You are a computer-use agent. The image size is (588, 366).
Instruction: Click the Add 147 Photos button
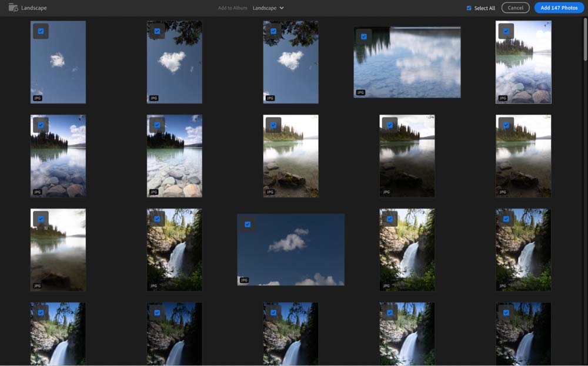point(559,8)
